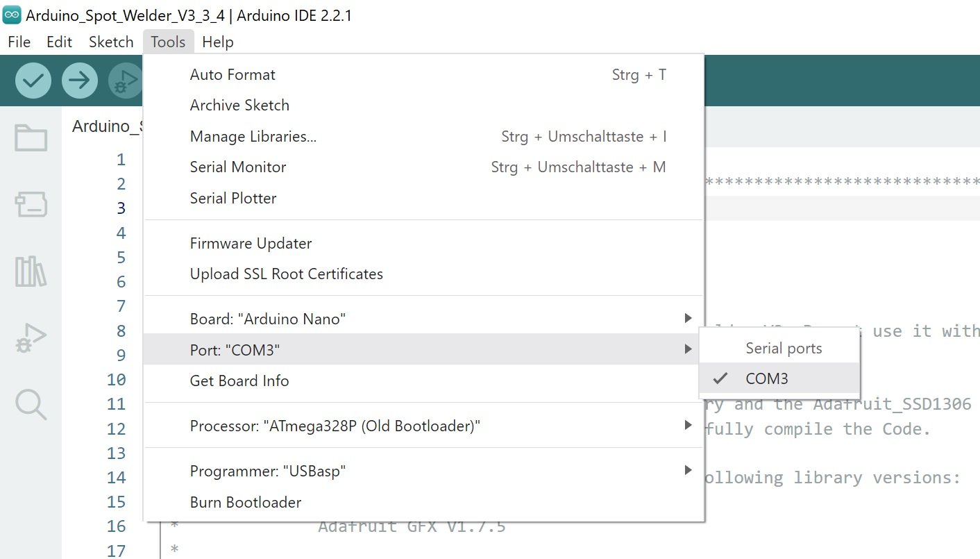Launch Serial Monitor from menu
The height and width of the screenshot is (559, 980).
click(x=423, y=167)
